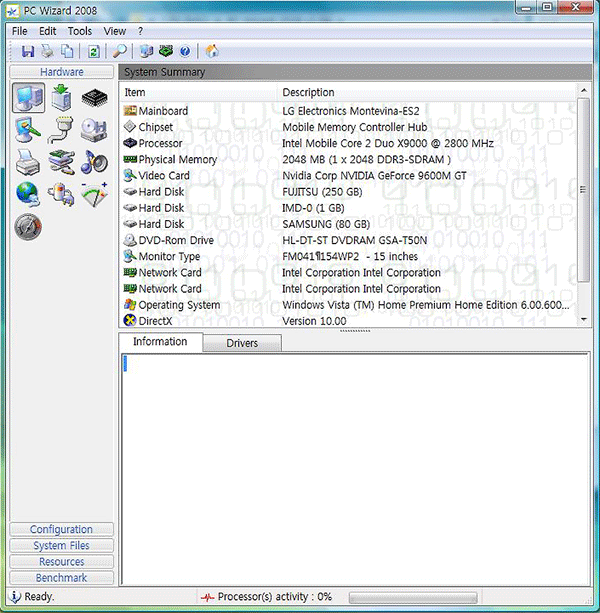Click the Description column header
Image resolution: width=600 pixels, height=613 pixels.
(308, 92)
